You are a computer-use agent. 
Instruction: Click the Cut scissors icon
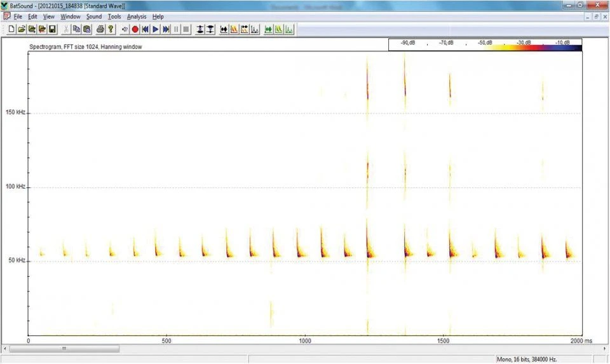[67, 29]
